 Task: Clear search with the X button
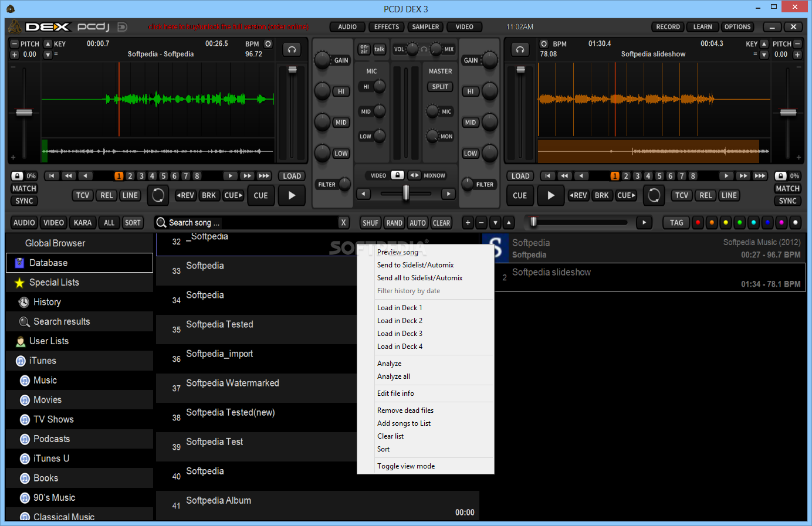click(x=343, y=223)
